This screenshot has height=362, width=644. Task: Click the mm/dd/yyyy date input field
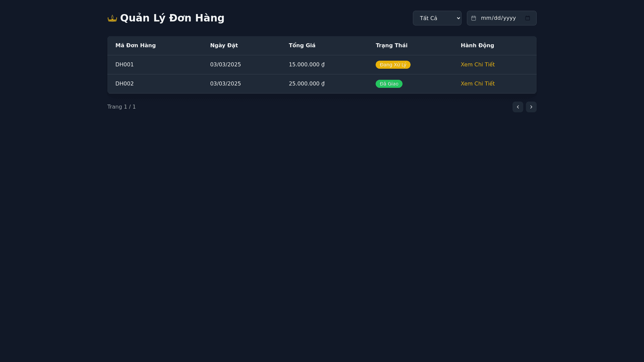(x=498, y=18)
